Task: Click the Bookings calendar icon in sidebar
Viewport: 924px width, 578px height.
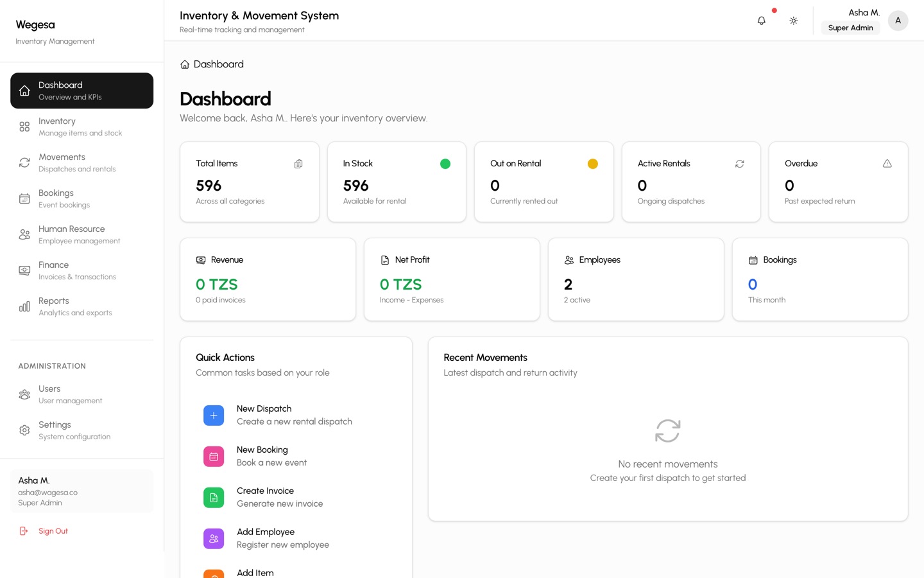Action: [24, 198]
